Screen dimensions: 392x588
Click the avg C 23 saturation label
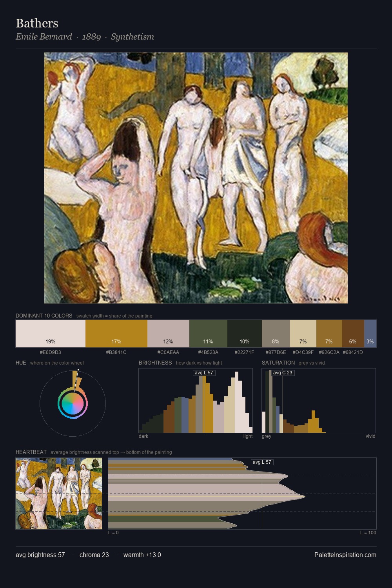coord(283,373)
